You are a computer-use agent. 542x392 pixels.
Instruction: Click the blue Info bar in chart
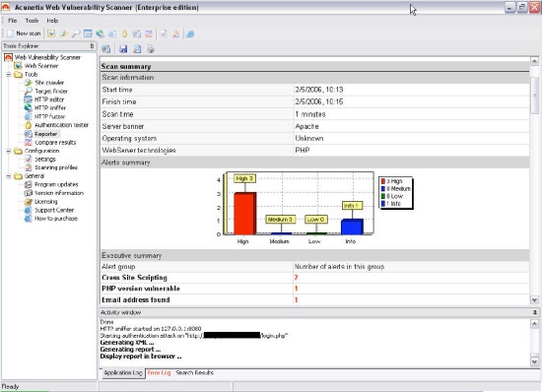coord(352,227)
